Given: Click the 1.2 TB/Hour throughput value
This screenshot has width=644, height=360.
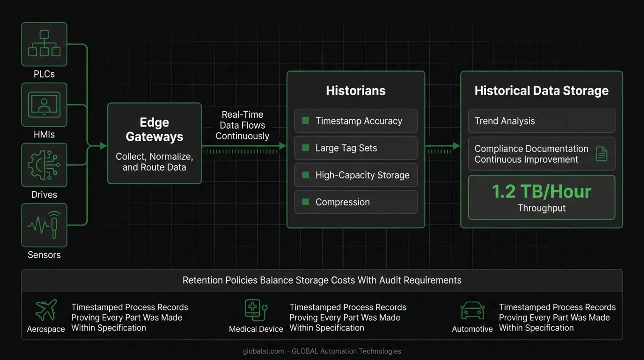Looking at the screenshot, I should tap(541, 191).
